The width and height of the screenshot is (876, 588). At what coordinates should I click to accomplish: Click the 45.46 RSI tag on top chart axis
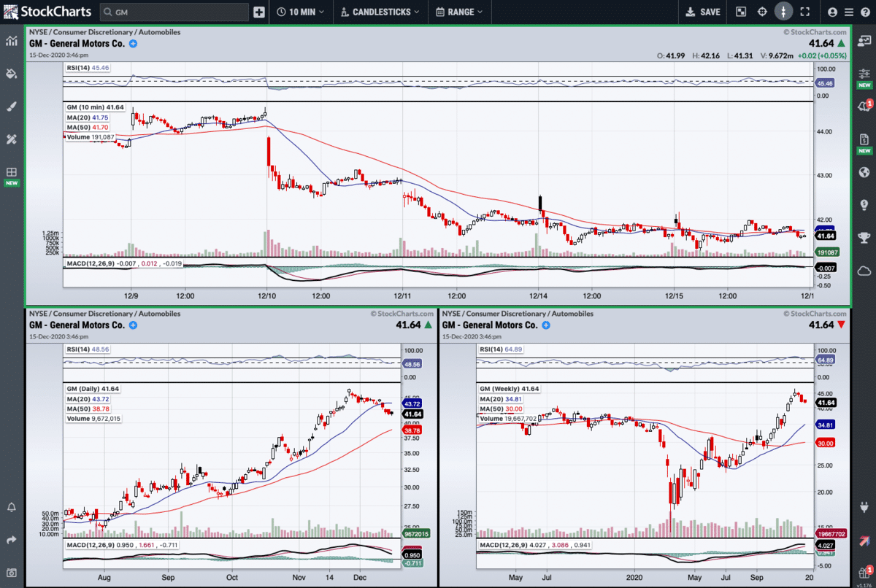826,84
